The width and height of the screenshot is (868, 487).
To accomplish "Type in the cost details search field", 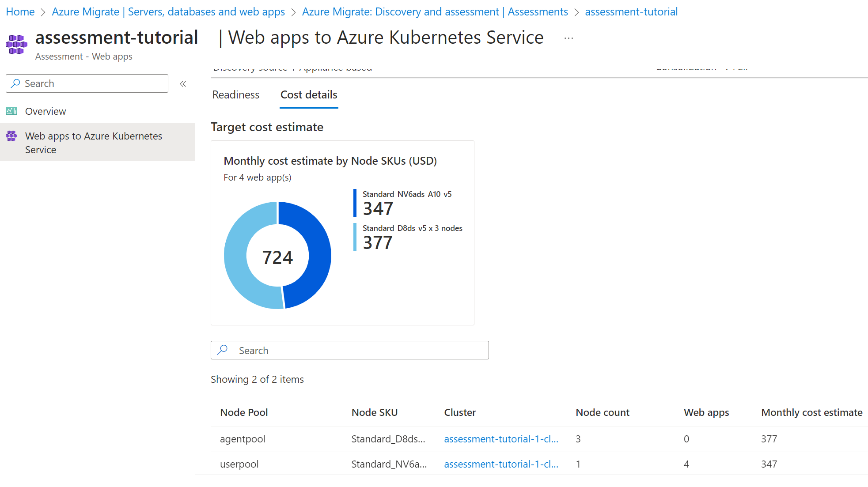I will coord(350,350).
